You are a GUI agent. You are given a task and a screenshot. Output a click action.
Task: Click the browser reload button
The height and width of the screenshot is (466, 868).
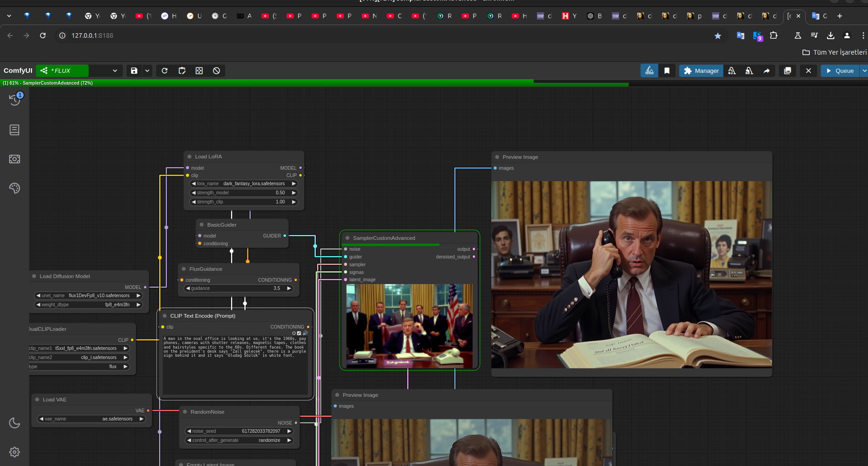(x=43, y=35)
